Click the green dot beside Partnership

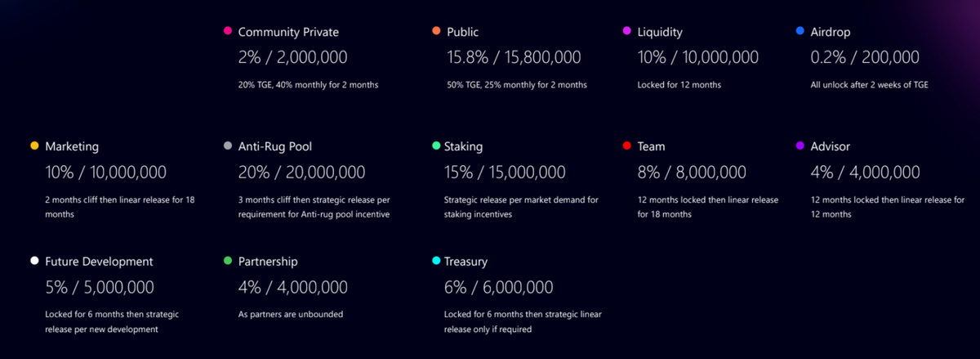click(228, 261)
